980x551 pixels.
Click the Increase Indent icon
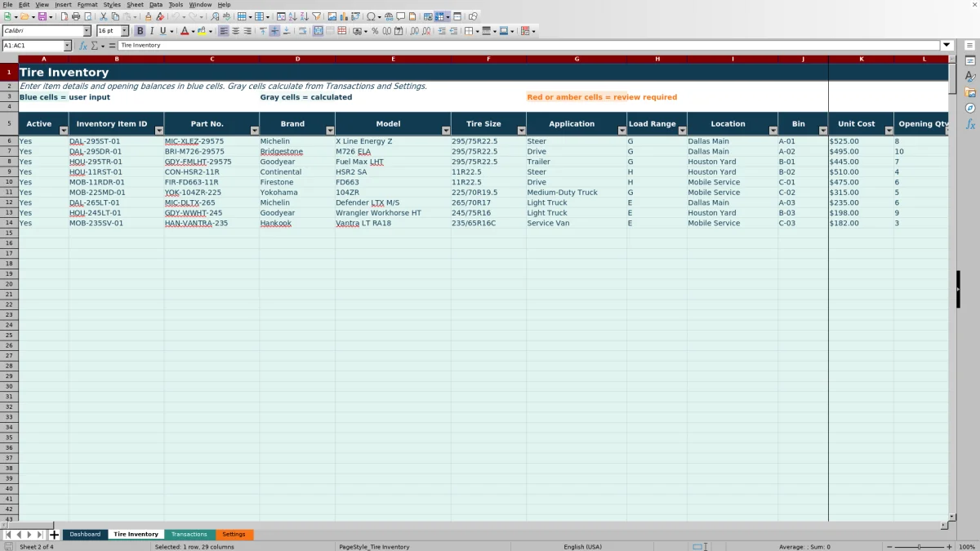pos(442,31)
